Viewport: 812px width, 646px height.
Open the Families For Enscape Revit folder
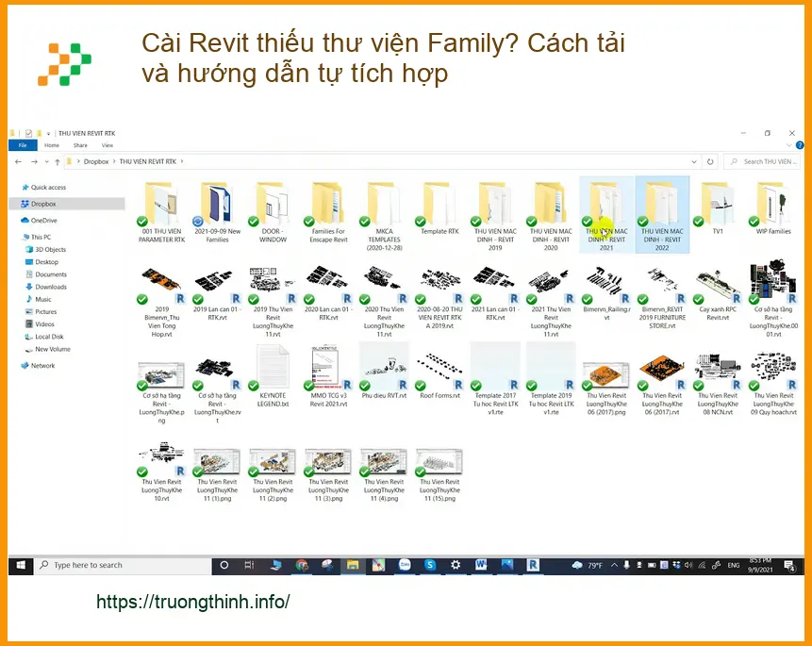(328, 212)
